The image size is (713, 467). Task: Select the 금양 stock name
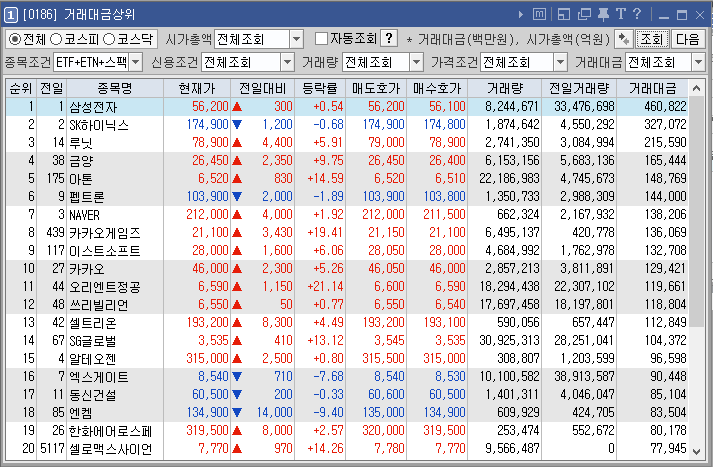(x=81, y=161)
